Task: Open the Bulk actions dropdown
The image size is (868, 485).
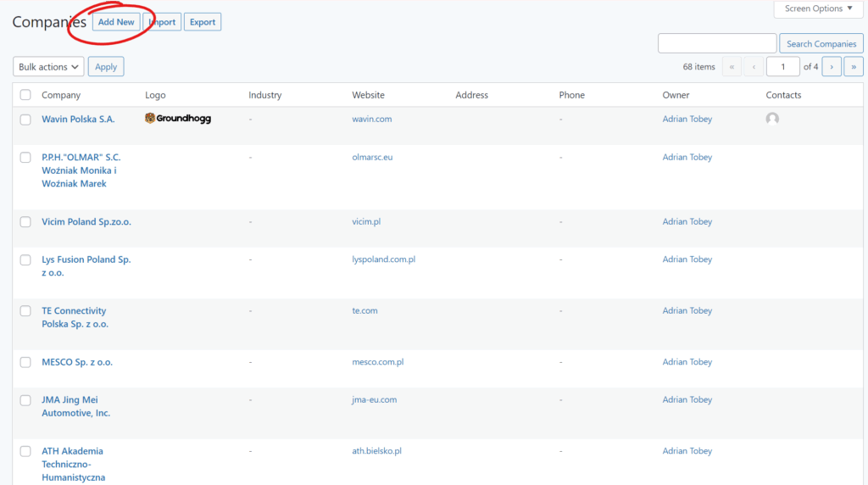Action: [48, 66]
